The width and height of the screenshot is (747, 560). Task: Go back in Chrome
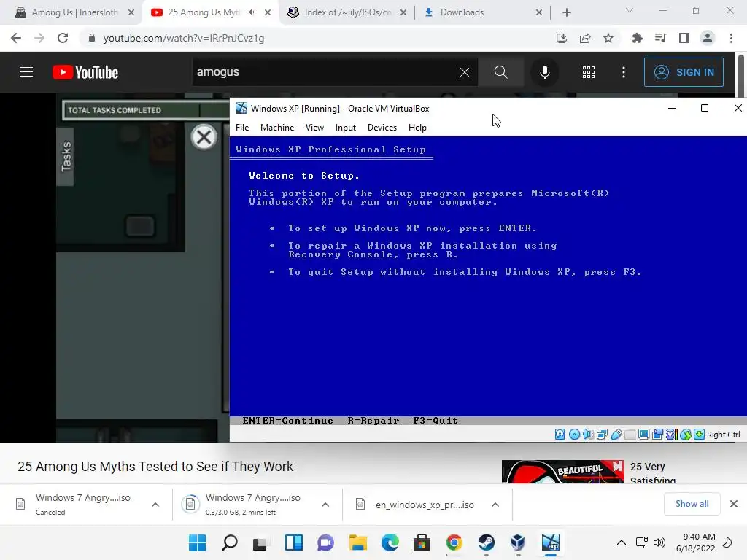pyautogui.click(x=16, y=38)
